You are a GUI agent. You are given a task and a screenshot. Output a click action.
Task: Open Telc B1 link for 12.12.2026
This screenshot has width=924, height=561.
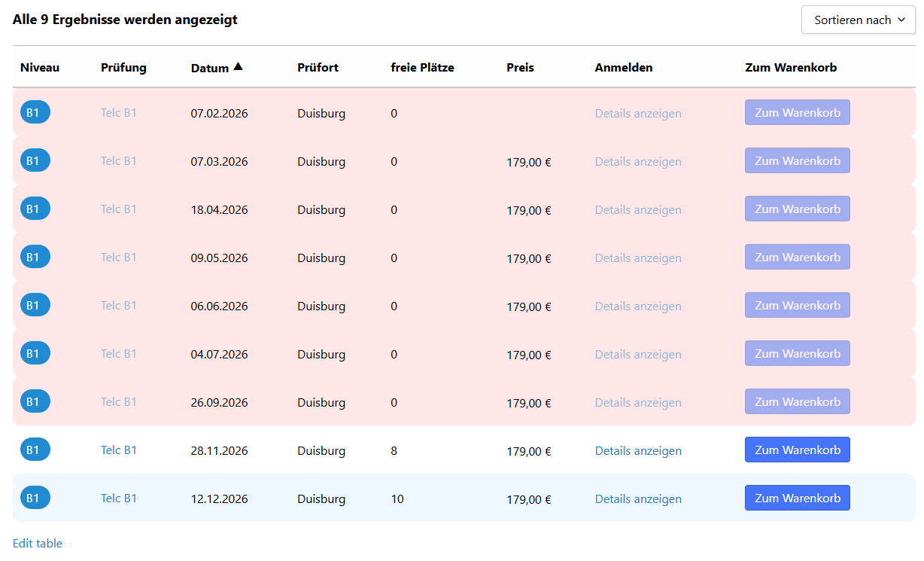(119, 498)
